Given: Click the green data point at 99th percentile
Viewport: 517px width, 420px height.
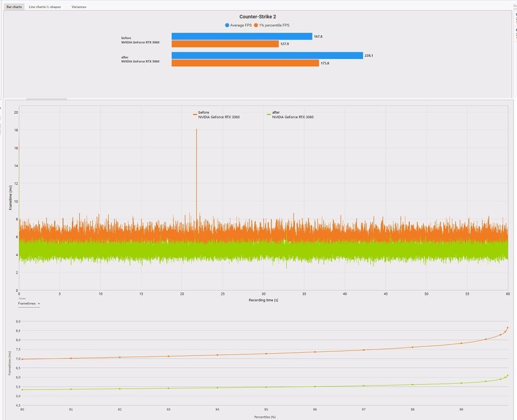Looking at the screenshot, I should [x=461, y=383].
